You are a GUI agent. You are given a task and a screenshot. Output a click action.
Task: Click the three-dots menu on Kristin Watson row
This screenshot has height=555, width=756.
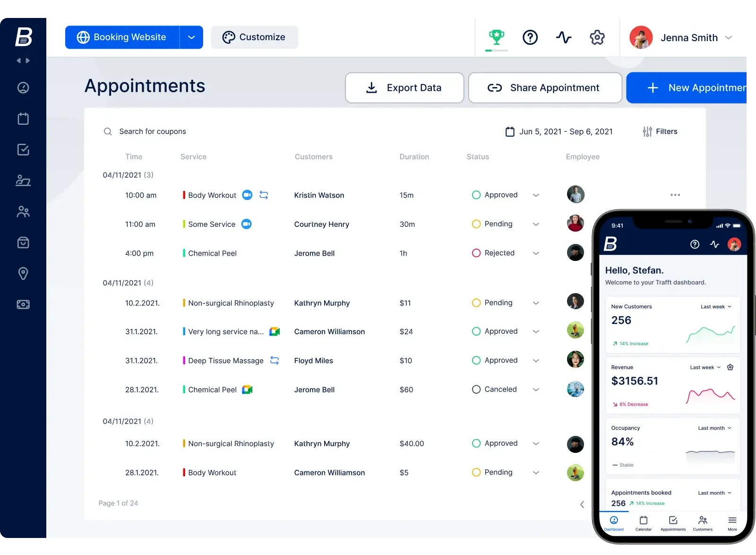click(x=675, y=195)
